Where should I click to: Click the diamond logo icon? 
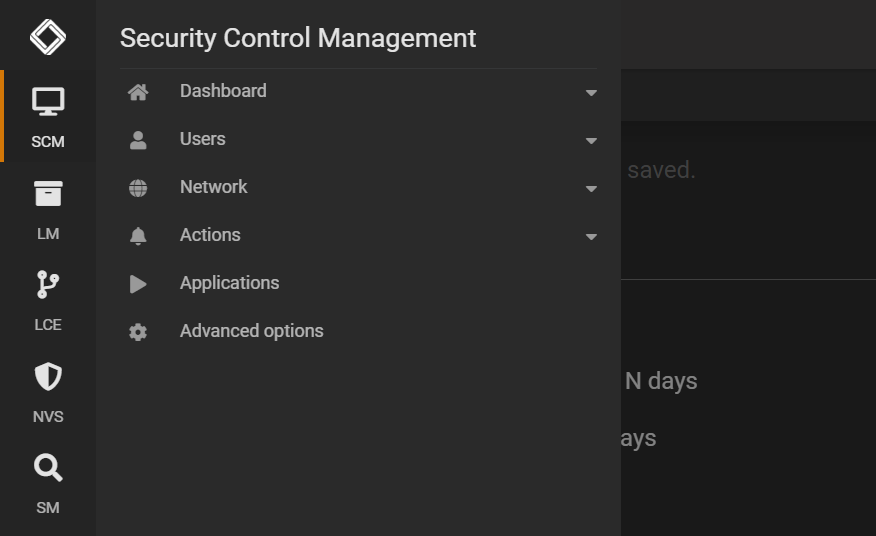point(47,37)
